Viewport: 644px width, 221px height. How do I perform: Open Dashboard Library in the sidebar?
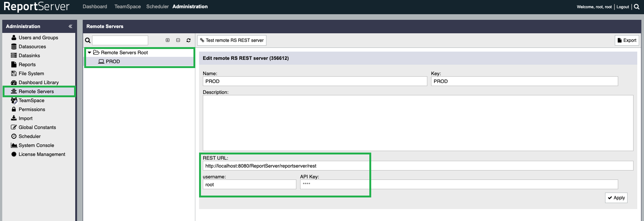click(39, 82)
